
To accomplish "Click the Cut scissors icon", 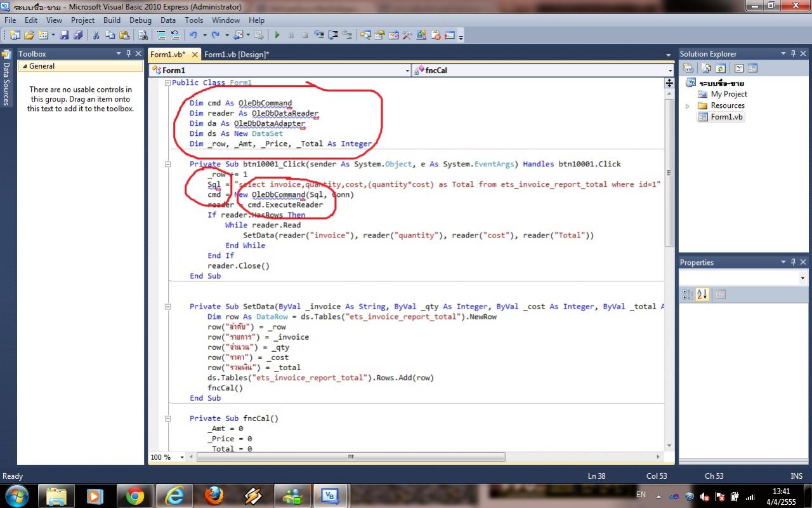I will tap(96, 36).
